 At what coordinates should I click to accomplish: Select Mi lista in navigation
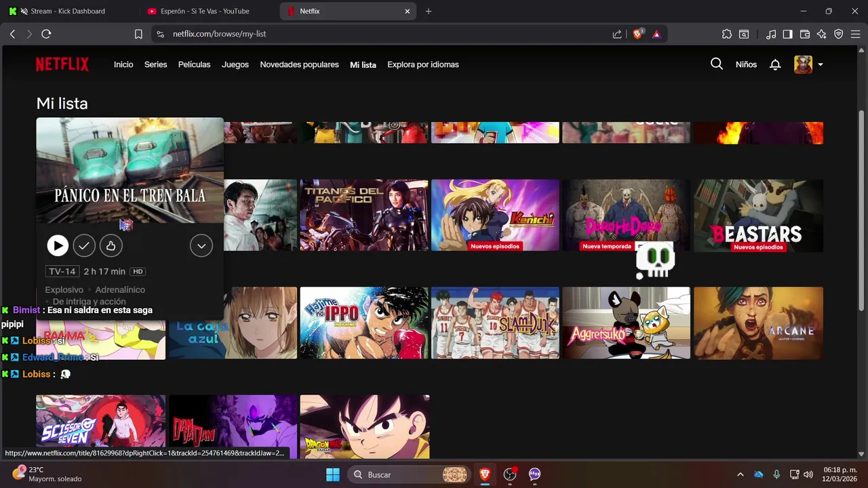click(x=363, y=64)
